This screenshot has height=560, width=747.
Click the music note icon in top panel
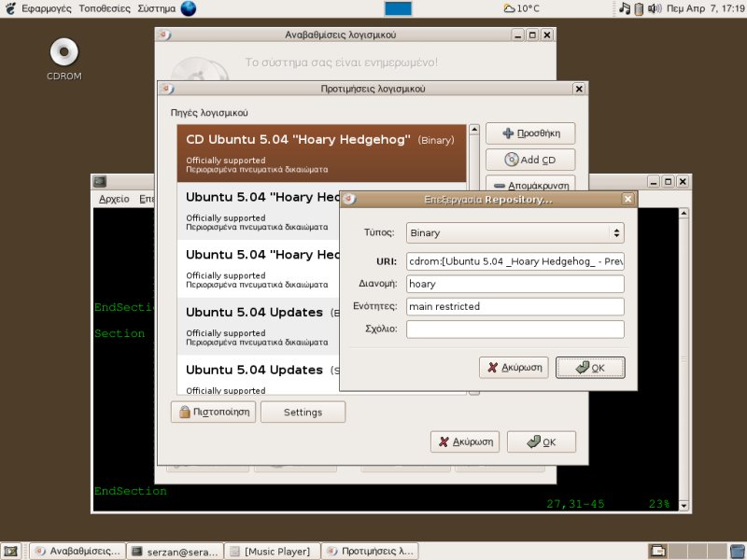click(625, 8)
